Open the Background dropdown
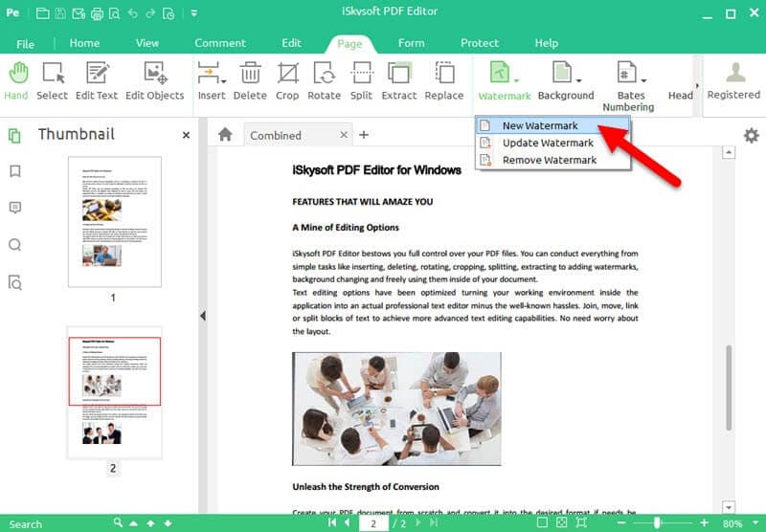Viewport: 766px width, 532px height. pyautogui.click(x=566, y=81)
